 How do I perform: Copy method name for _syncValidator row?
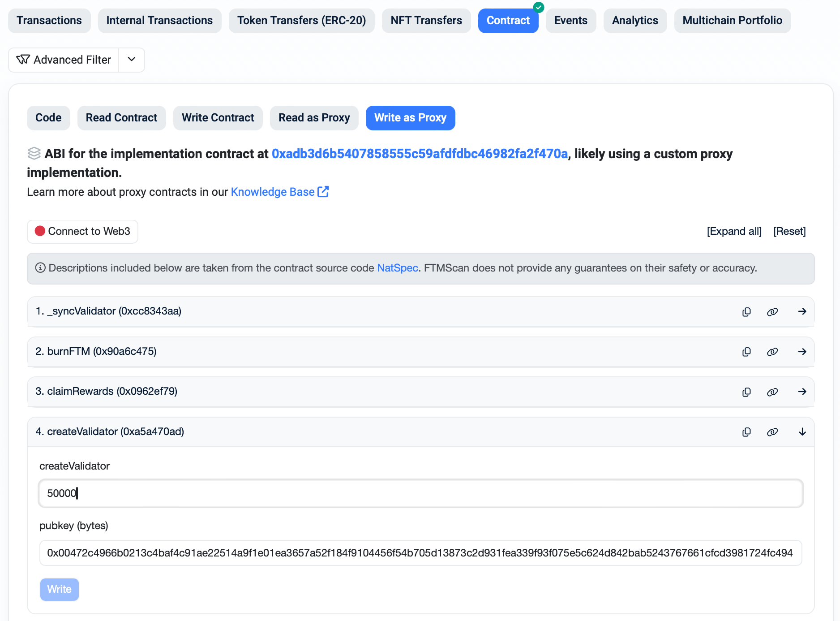click(x=746, y=312)
